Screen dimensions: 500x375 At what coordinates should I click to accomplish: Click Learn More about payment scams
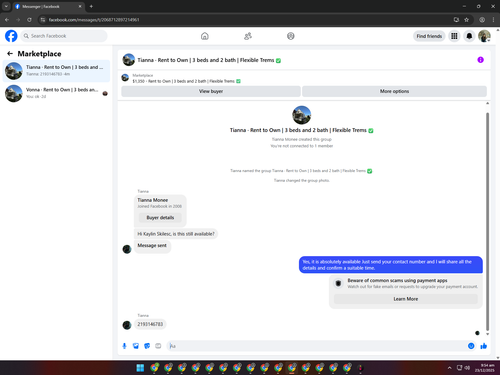click(x=406, y=299)
